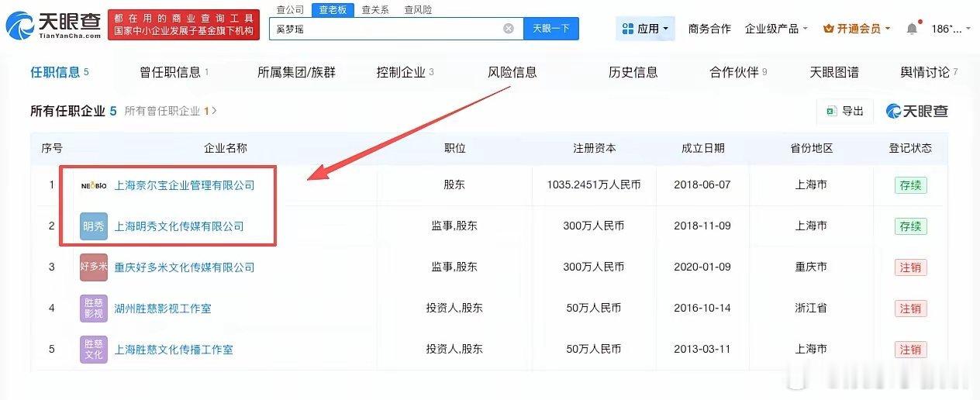Screen dimensions: 980x400
Task: Click 注销 status for 重庆好多米
Action: [x=910, y=267]
